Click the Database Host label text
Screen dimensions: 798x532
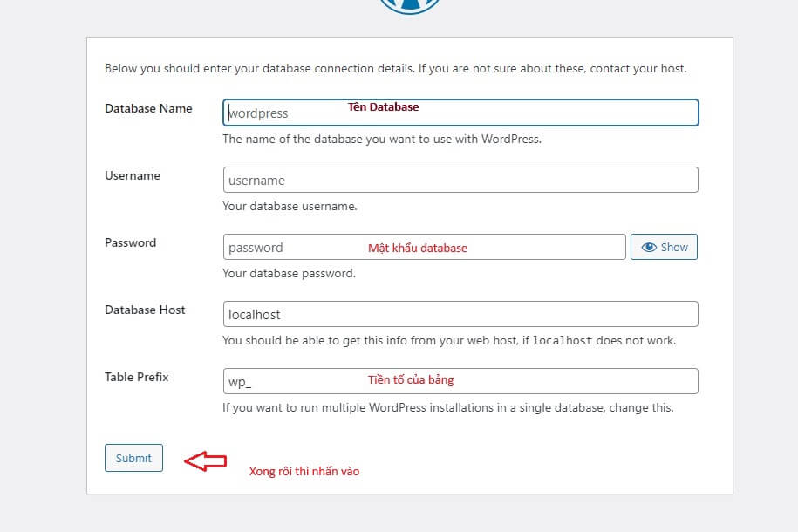pos(145,310)
